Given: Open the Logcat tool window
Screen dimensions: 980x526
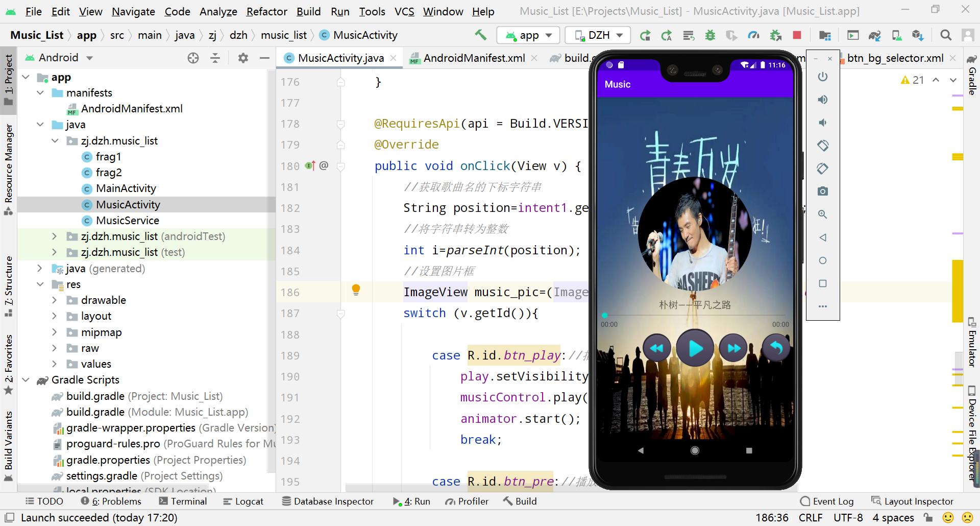Looking at the screenshot, I should click(243, 501).
